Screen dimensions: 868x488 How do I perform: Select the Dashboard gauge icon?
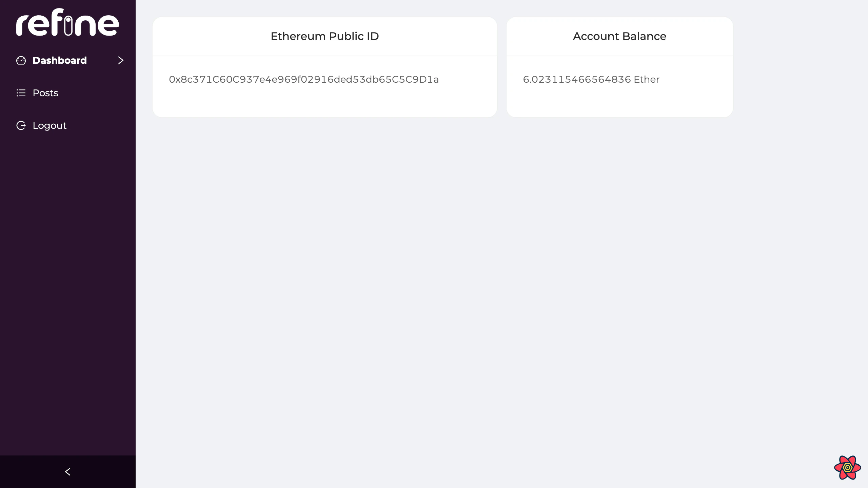coord(21,60)
